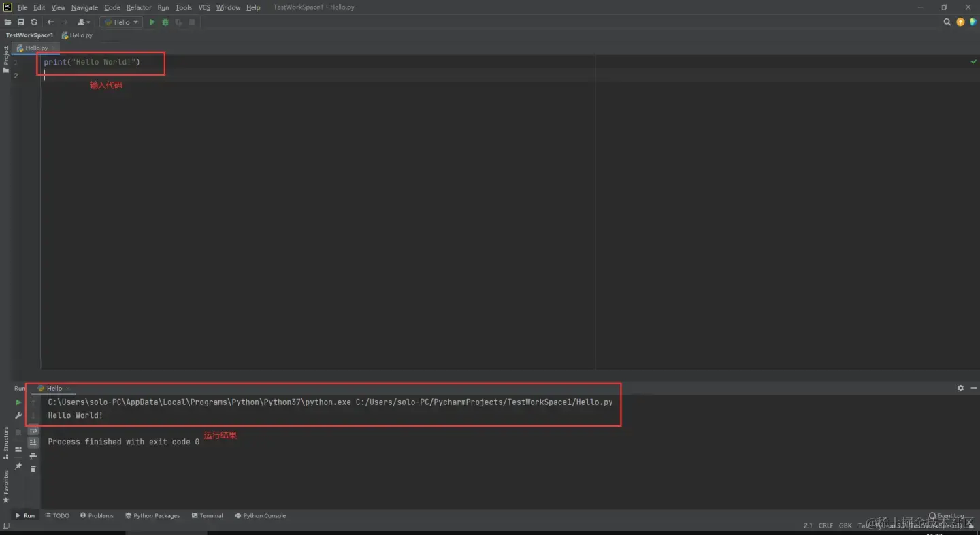The image size is (980, 535).
Task: Click the Run tab in bottom bar
Action: point(25,515)
